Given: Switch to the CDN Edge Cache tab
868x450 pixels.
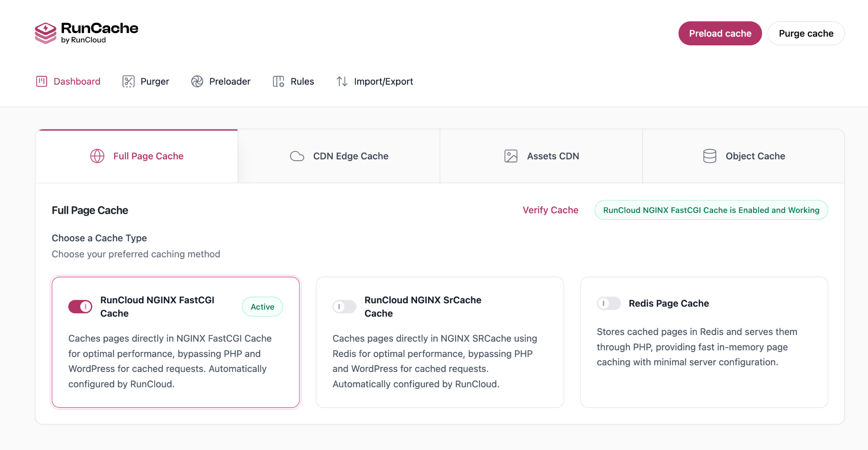Looking at the screenshot, I should [339, 156].
